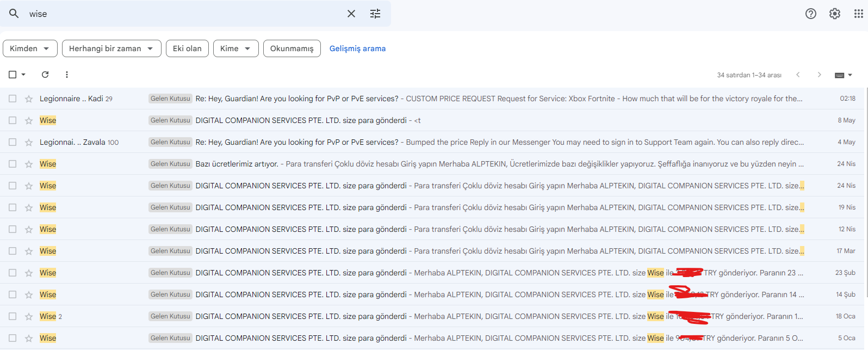Image resolution: width=868 pixels, height=350 pixels.
Task: Open the three-dot more options menu
Action: pos(67,75)
